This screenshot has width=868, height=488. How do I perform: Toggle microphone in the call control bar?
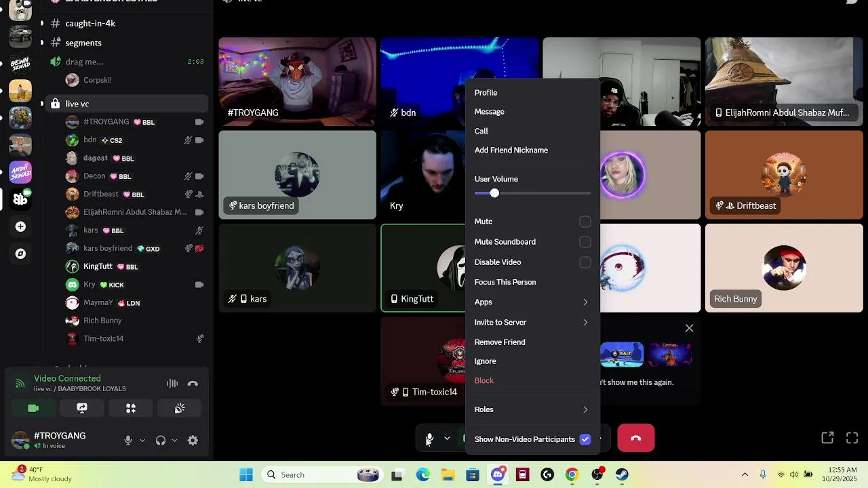(x=429, y=439)
